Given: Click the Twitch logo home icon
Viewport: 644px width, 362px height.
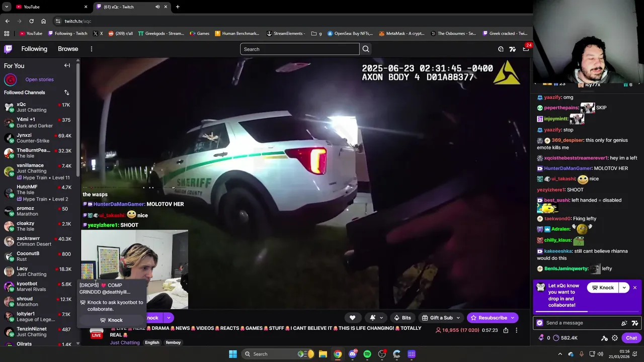Looking at the screenshot, I should [x=8, y=49].
